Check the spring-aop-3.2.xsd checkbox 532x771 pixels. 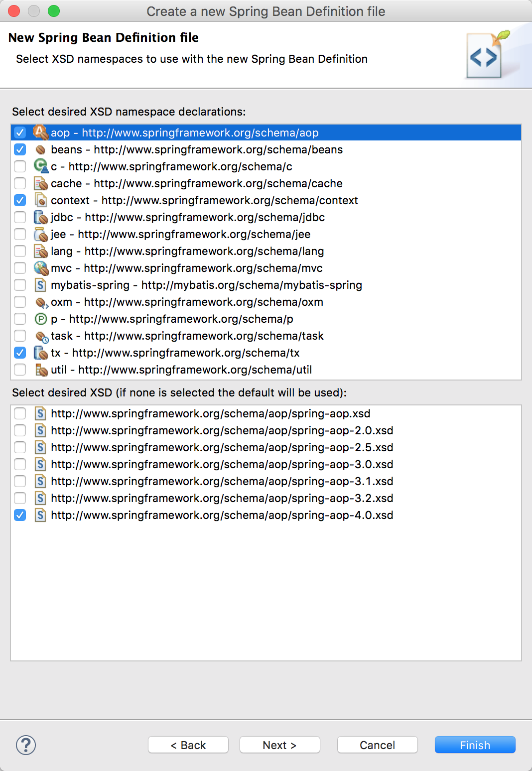pos(20,498)
